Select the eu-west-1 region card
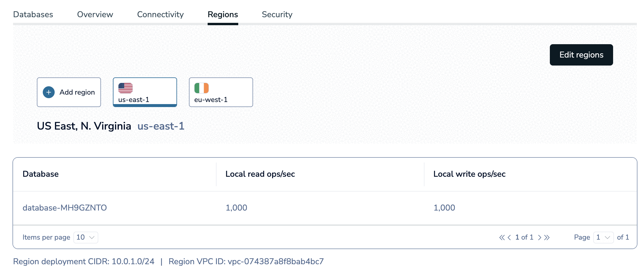This screenshot has width=644, height=274. click(x=221, y=92)
